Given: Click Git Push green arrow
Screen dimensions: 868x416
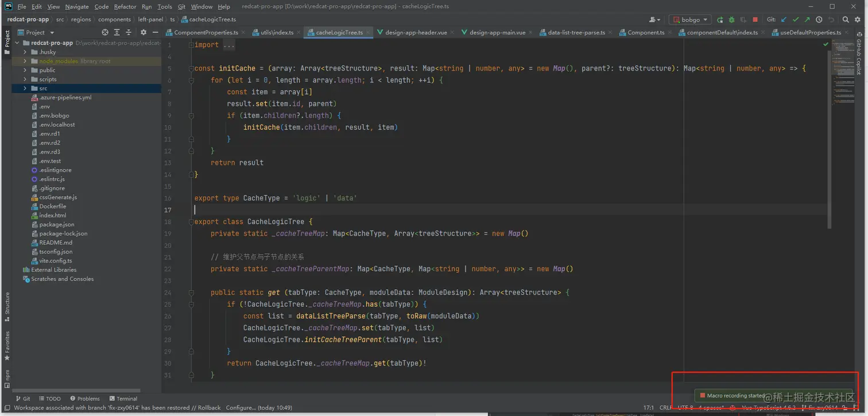Looking at the screenshot, I should click(x=807, y=20).
